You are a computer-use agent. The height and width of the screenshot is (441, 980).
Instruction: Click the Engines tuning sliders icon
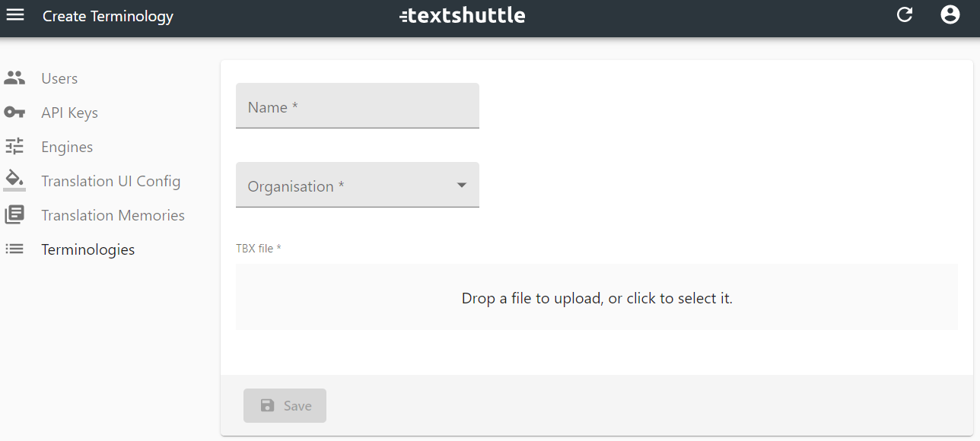coord(14,147)
